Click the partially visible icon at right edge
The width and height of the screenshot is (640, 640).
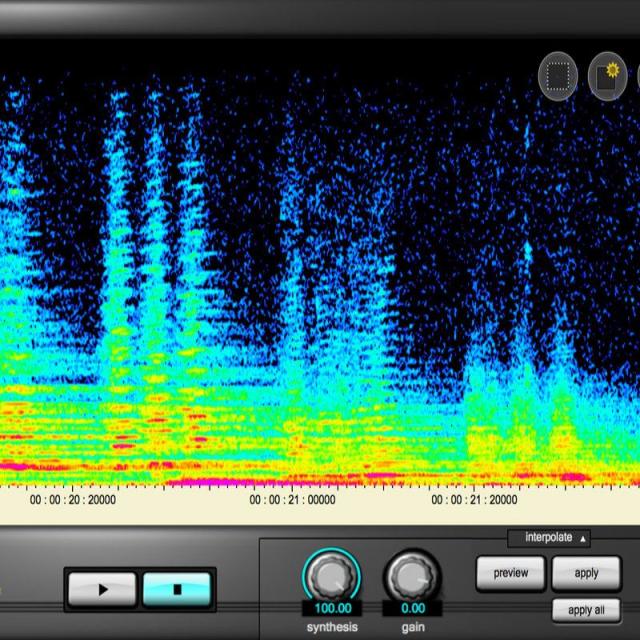pyautogui.click(x=636, y=76)
